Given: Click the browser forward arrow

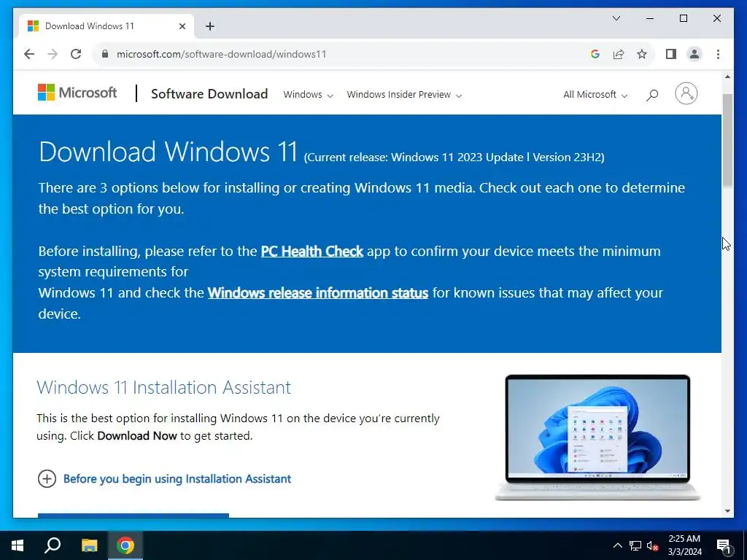Looking at the screenshot, I should click(53, 54).
